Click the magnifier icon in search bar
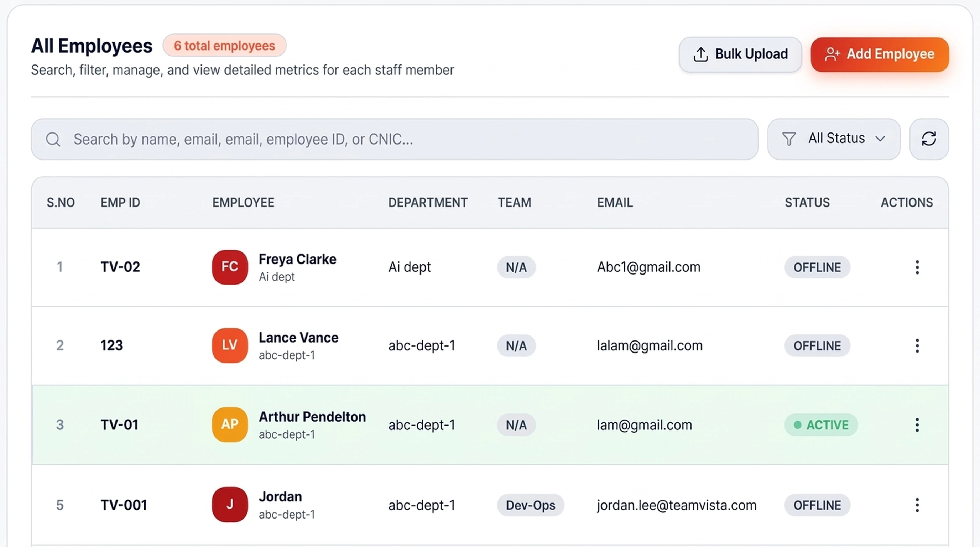 [53, 139]
